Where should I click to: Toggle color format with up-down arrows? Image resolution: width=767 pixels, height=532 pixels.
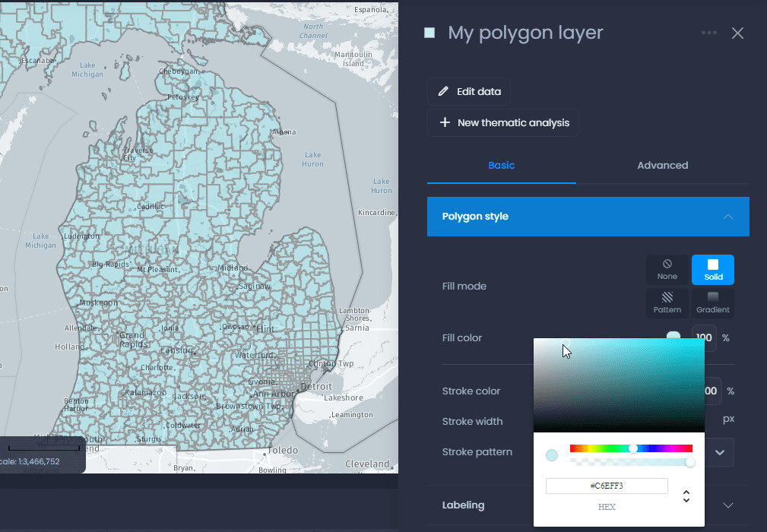coord(686,496)
